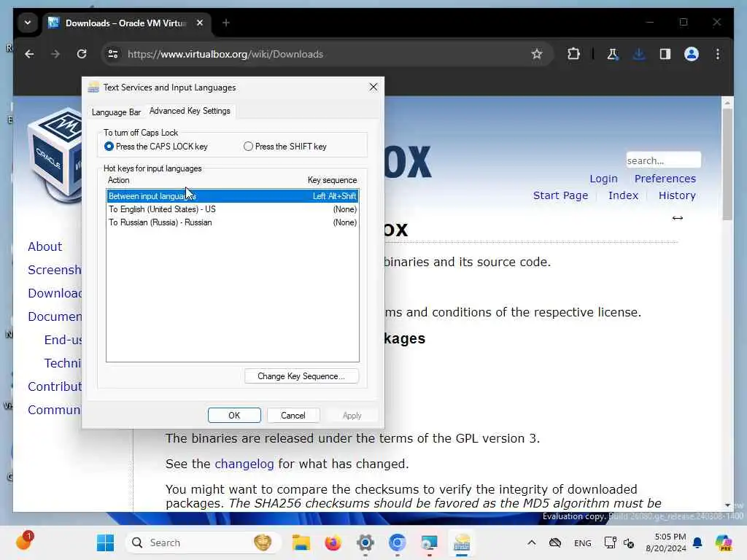Viewport: 747px width, 560px height.
Task: Go forward in the browser
Action: [x=55, y=54]
